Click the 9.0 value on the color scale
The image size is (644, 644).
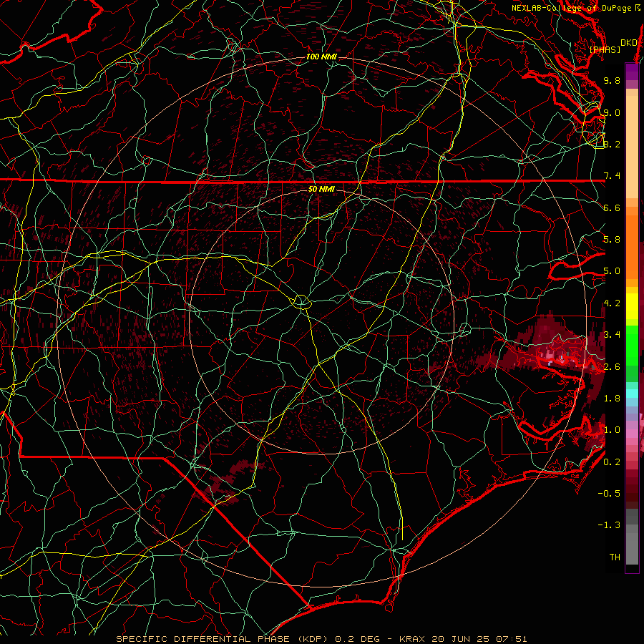pyautogui.click(x=612, y=112)
